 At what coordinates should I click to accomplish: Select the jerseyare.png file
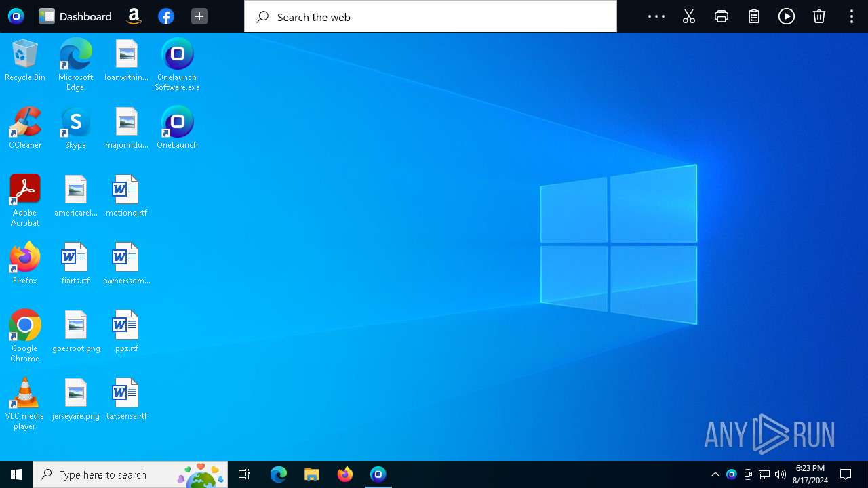(76, 399)
